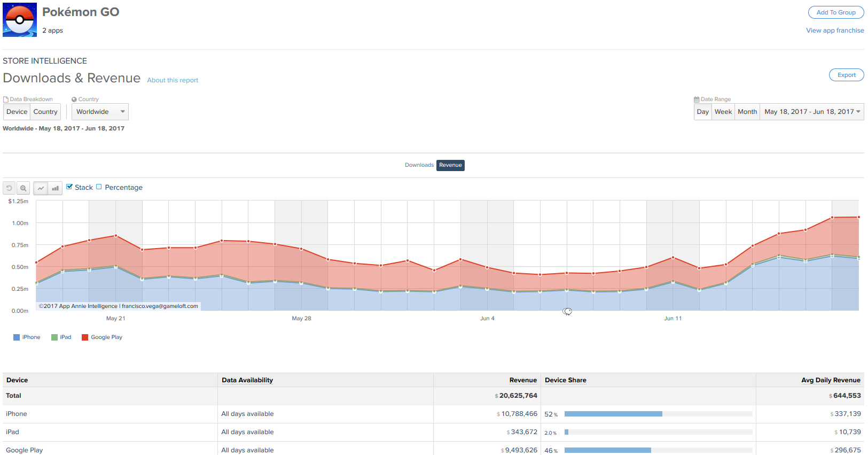Click the calendar icon beside Date Range
This screenshot has height=455, width=868.
697,99
